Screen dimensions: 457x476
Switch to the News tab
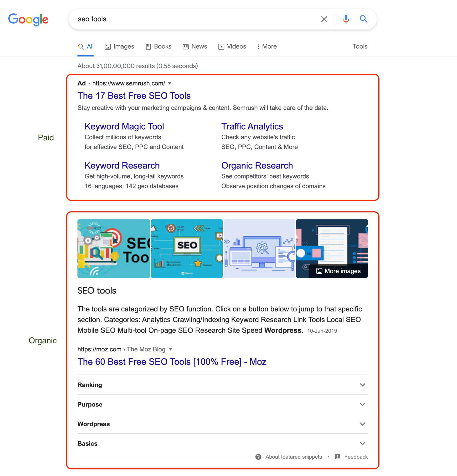(x=195, y=46)
